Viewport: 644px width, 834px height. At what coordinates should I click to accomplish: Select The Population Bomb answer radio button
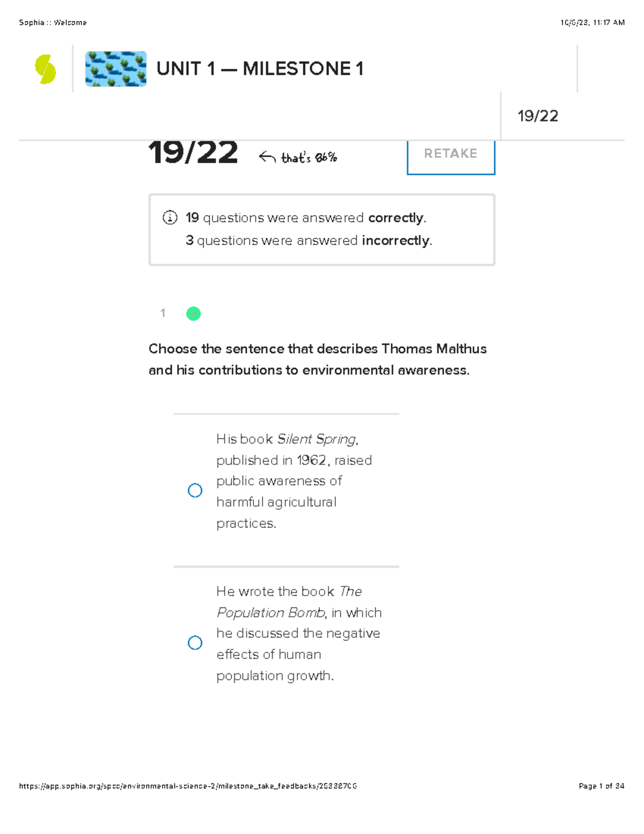pyautogui.click(x=195, y=642)
